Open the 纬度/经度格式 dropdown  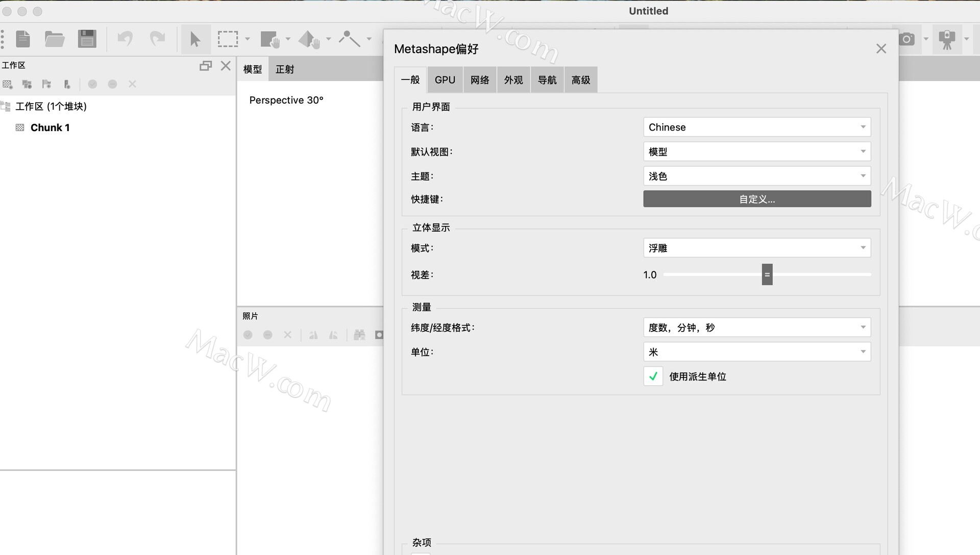tap(757, 327)
